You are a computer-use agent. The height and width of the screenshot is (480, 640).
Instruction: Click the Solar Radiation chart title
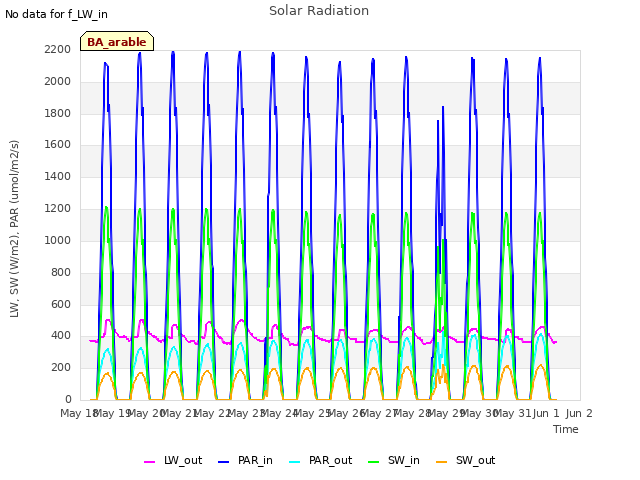tap(319, 11)
